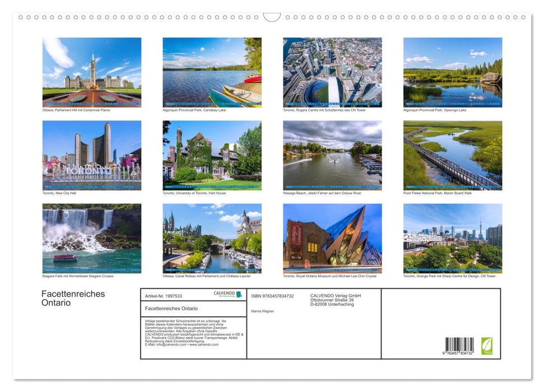Viewport: 544px width, 392px height.
Task: Click the CALVENDO publisher logo
Action: click(x=224, y=294)
